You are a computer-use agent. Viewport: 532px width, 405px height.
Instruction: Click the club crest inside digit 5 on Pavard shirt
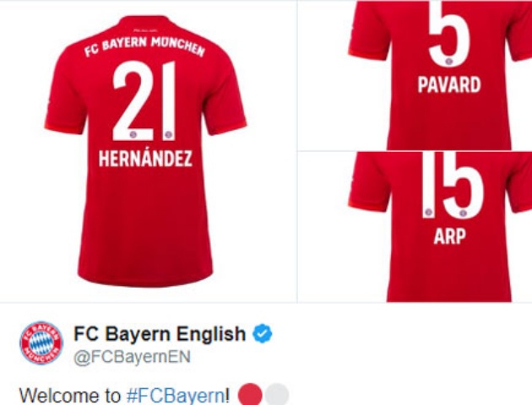click(449, 62)
